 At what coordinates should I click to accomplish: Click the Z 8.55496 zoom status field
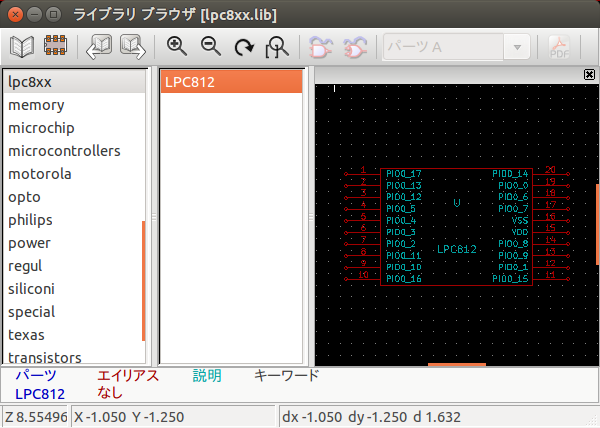tap(35, 417)
